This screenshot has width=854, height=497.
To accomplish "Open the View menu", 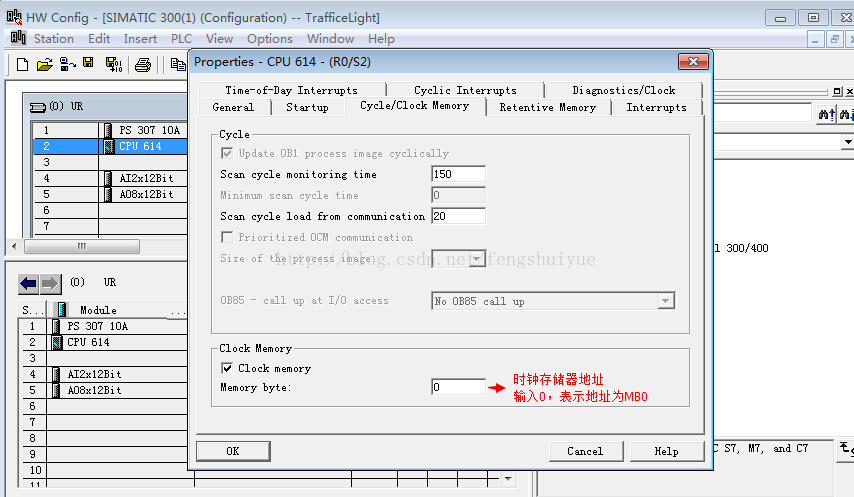I will (219, 39).
